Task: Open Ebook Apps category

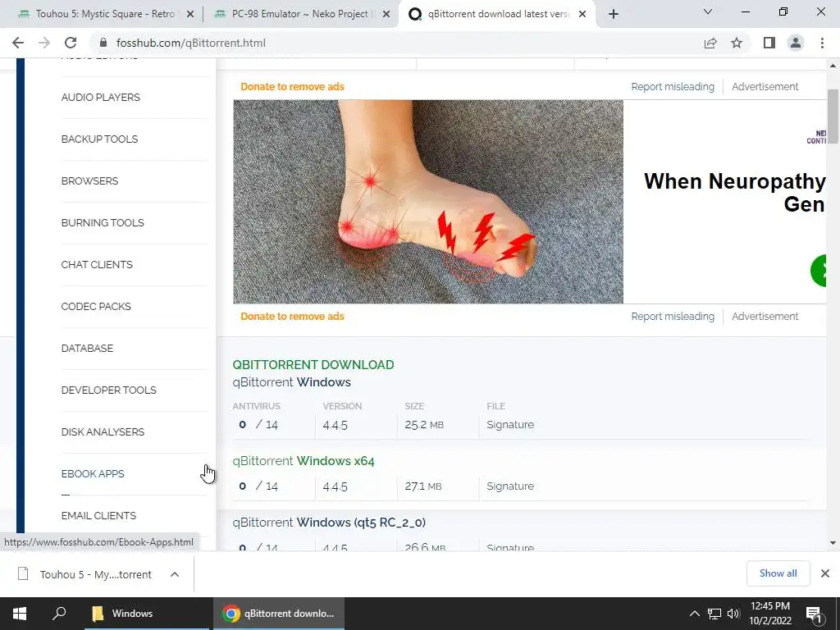Action: click(93, 473)
